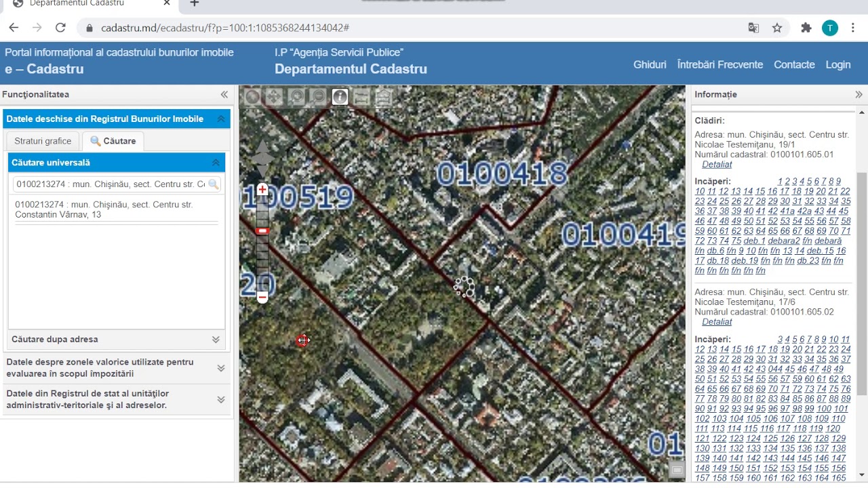Click the plus button on zoom bar
The height and width of the screenshot is (488, 868).
(x=262, y=190)
